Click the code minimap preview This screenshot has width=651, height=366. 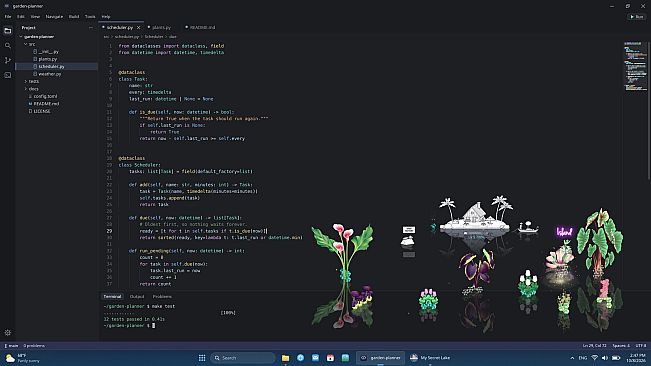tap(635, 66)
